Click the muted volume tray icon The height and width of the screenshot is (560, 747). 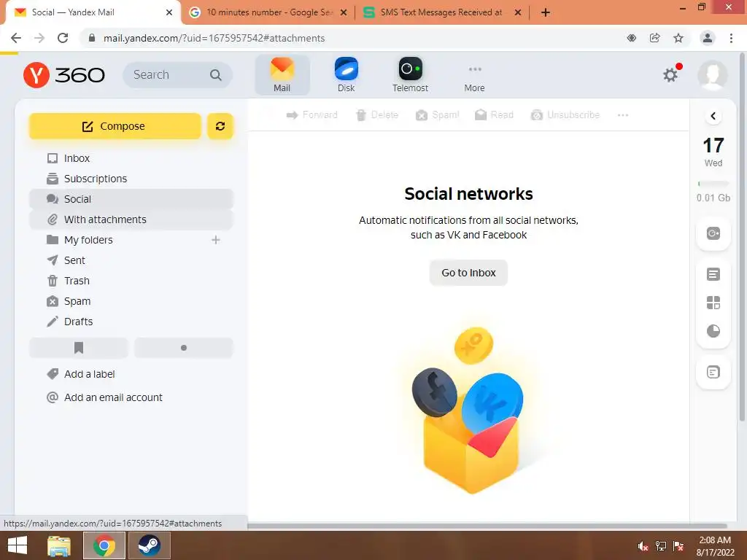[643, 546]
